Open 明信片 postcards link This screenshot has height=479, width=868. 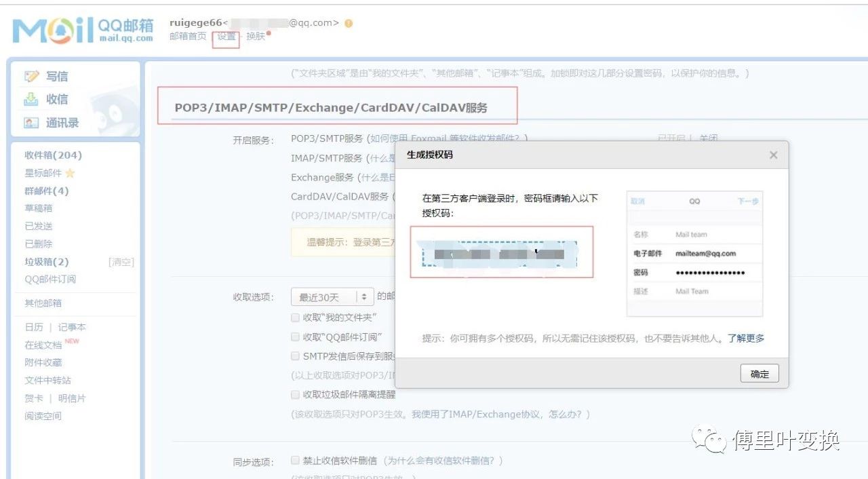72,398
